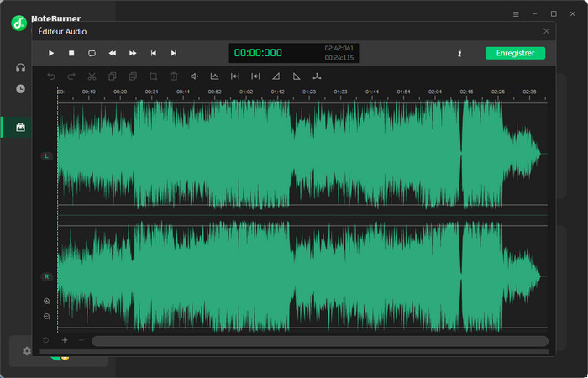588x378 pixels.
Task: Copy the selected audio
Action: tap(112, 76)
